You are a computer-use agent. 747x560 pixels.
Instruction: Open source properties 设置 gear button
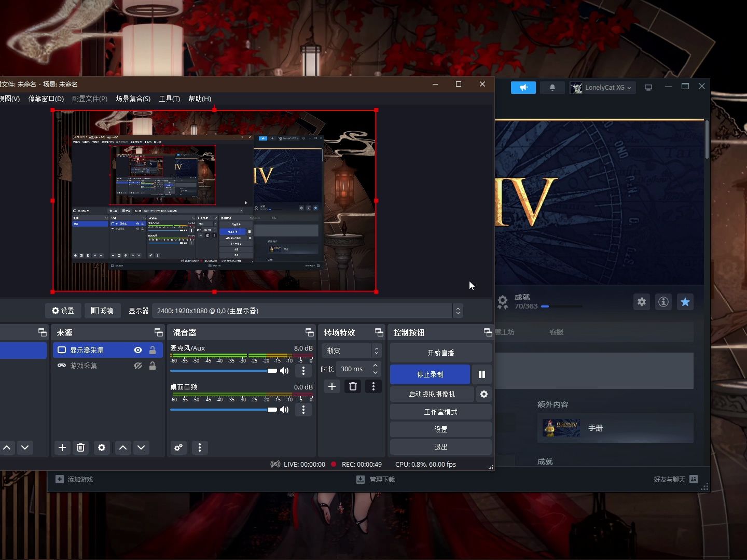63,311
